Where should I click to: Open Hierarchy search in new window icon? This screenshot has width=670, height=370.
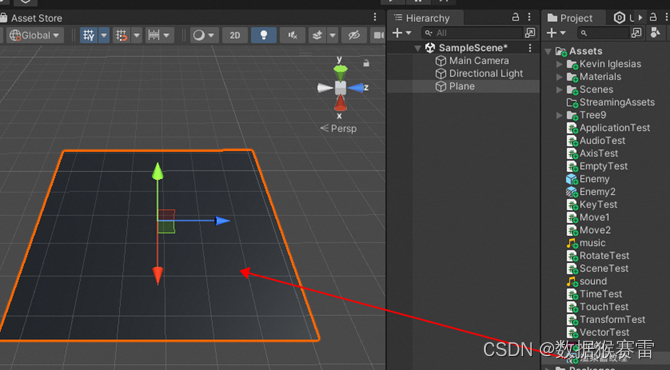point(530,33)
